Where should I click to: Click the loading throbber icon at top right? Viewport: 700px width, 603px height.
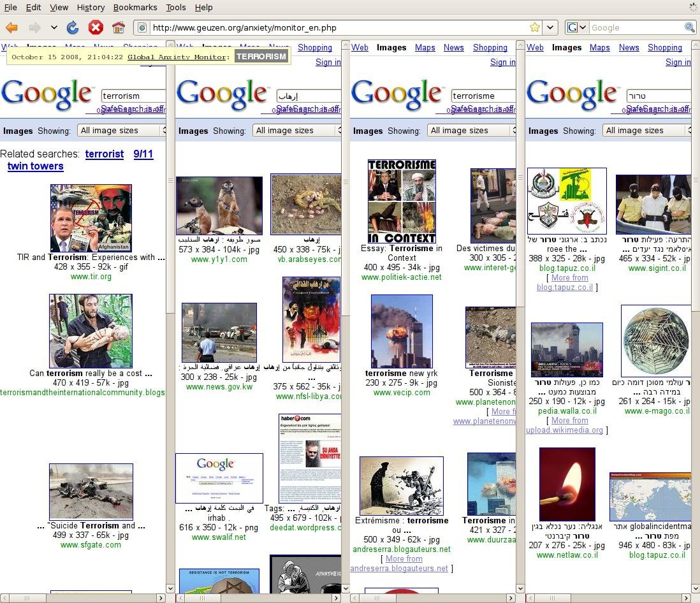point(692,7)
